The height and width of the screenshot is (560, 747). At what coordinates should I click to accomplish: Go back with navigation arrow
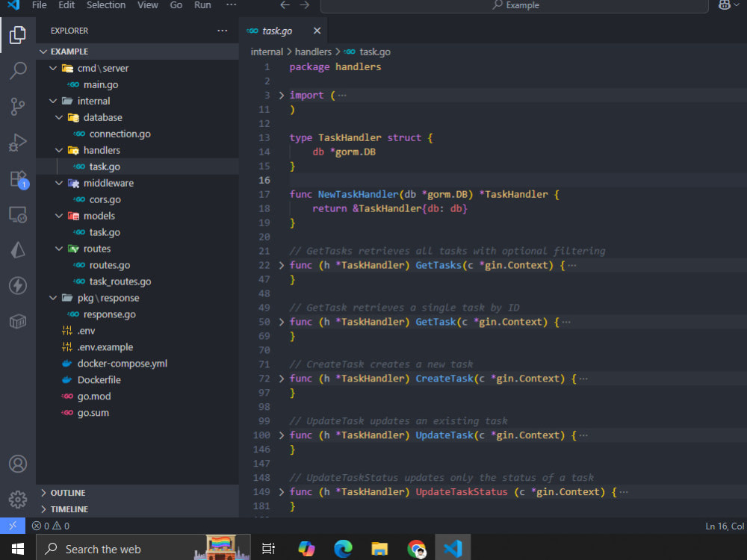(285, 5)
